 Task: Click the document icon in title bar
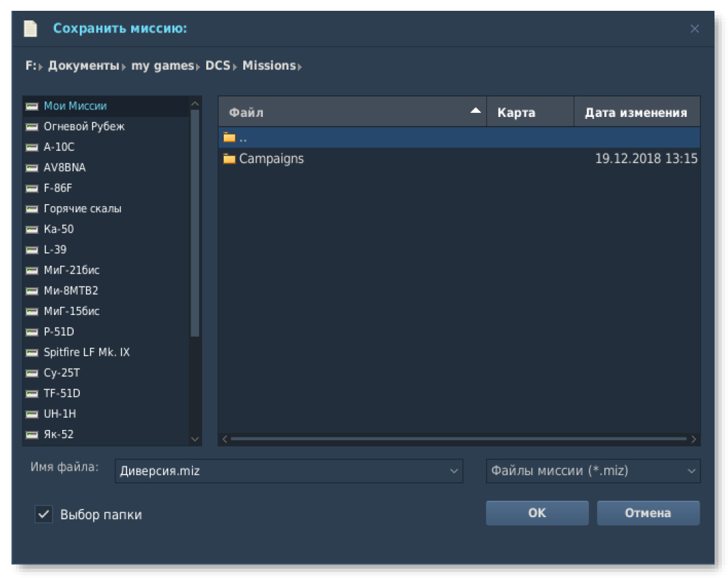point(30,28)
